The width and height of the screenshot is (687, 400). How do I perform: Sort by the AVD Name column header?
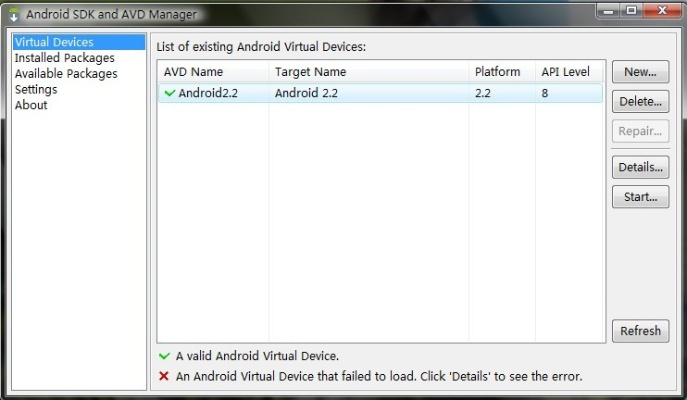tap(194, 72)
